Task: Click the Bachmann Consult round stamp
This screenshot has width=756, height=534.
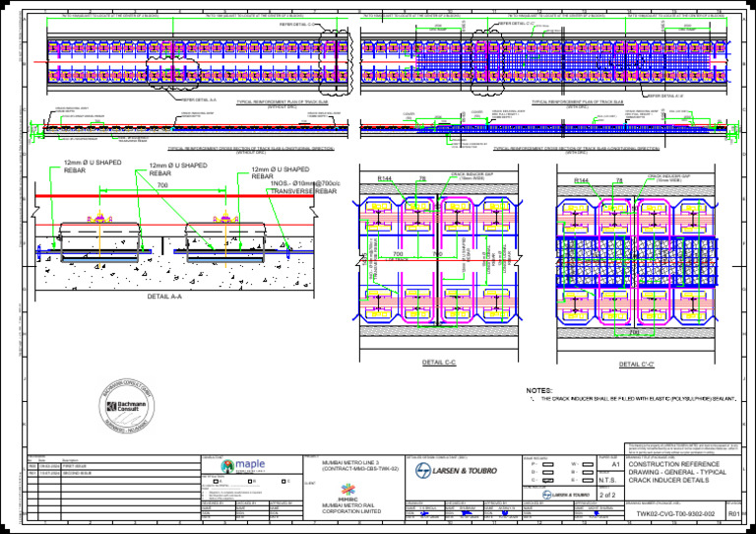Action: point(127,406)
